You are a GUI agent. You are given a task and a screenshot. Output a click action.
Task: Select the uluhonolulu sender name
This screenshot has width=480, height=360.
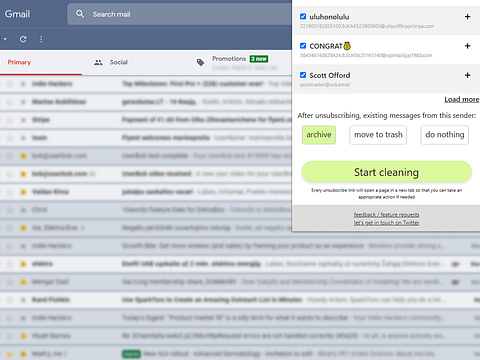tap(329, 17)
